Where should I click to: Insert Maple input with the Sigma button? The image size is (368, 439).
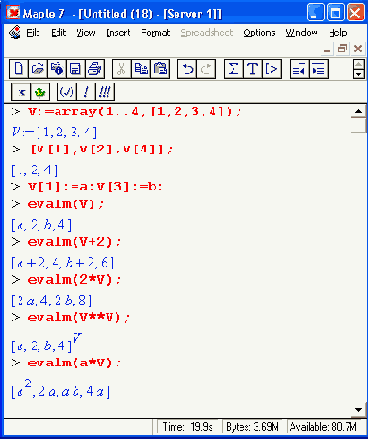pos(234,69)
